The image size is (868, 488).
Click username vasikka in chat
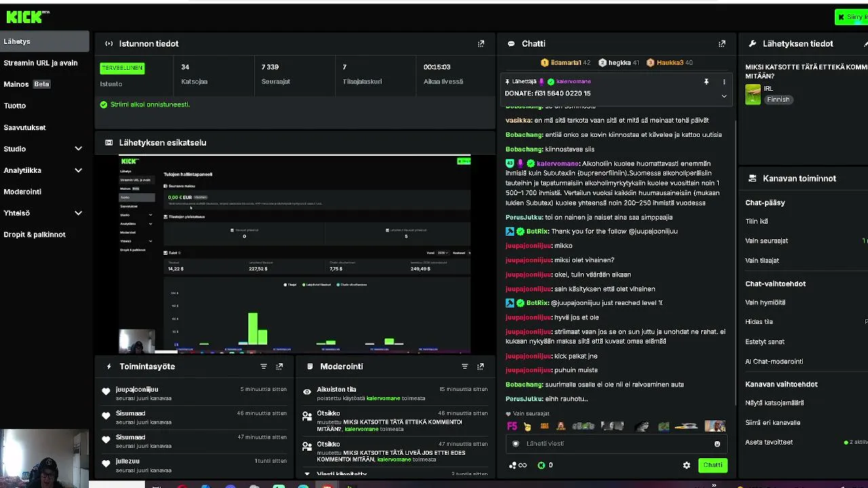[x=518, y=120]
